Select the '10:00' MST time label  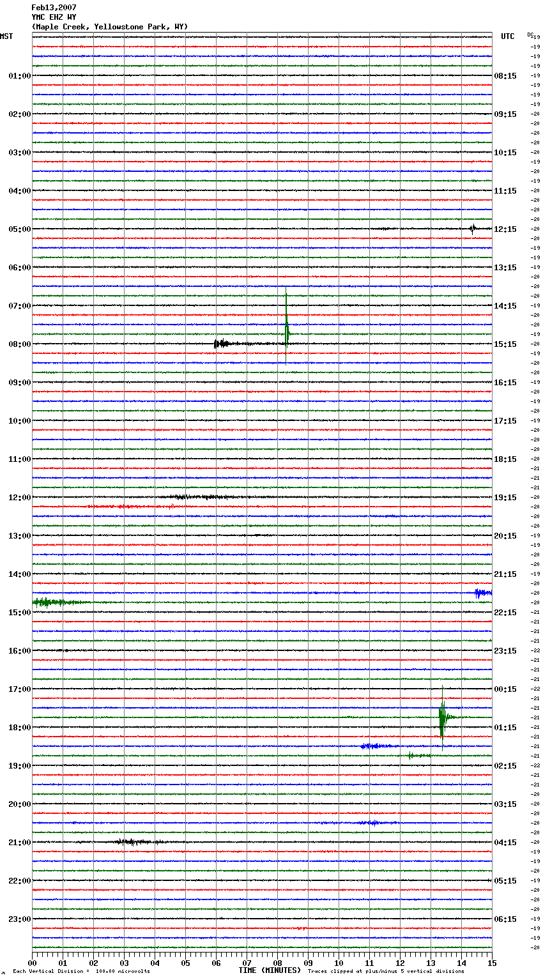click(x=20, y=421)
